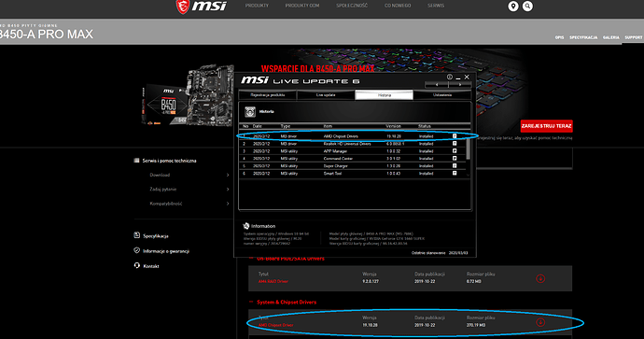The height and width of the screenshot is (339, 644).
Task: Download the AMD Chipset Driver via arrow icon
Action: click(540, 322)
